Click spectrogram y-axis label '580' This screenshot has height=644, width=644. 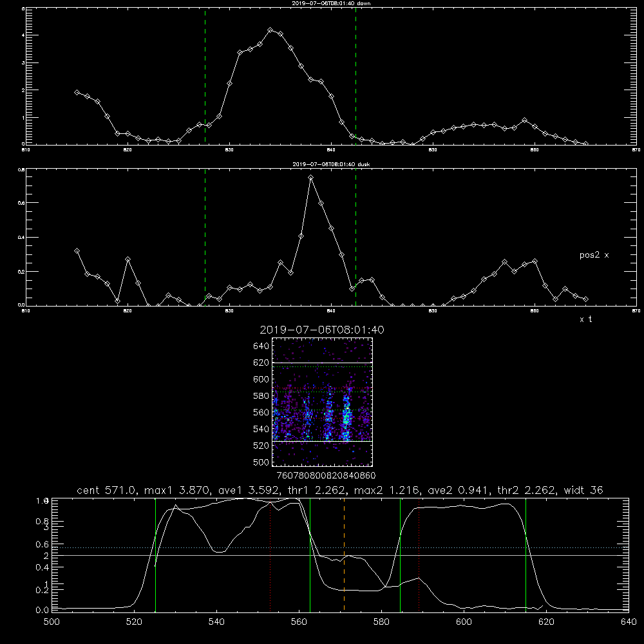[x=261, y=396]
